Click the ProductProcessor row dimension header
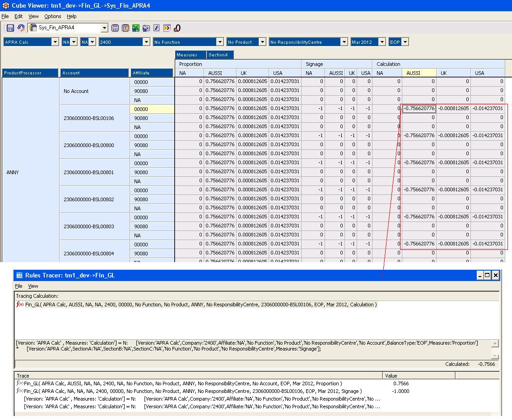Image resolution: width=512 pixels, height=420 pixels. point(30,73)
